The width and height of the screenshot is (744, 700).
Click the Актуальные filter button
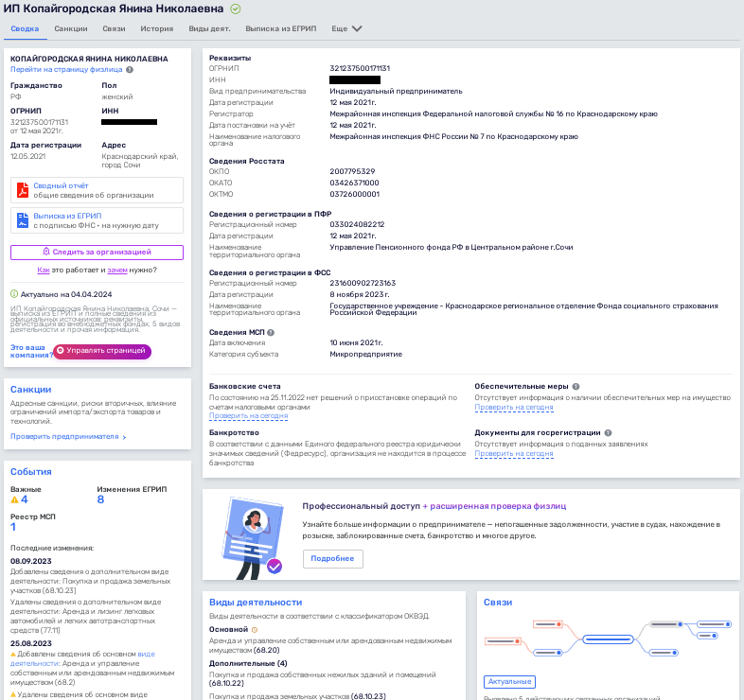click(509, 682)
